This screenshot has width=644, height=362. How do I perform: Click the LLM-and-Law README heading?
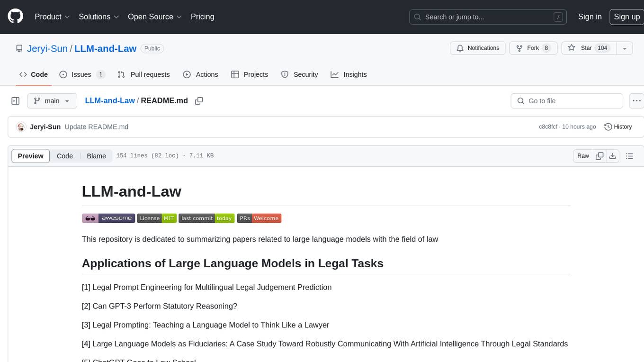click(132, 191)
